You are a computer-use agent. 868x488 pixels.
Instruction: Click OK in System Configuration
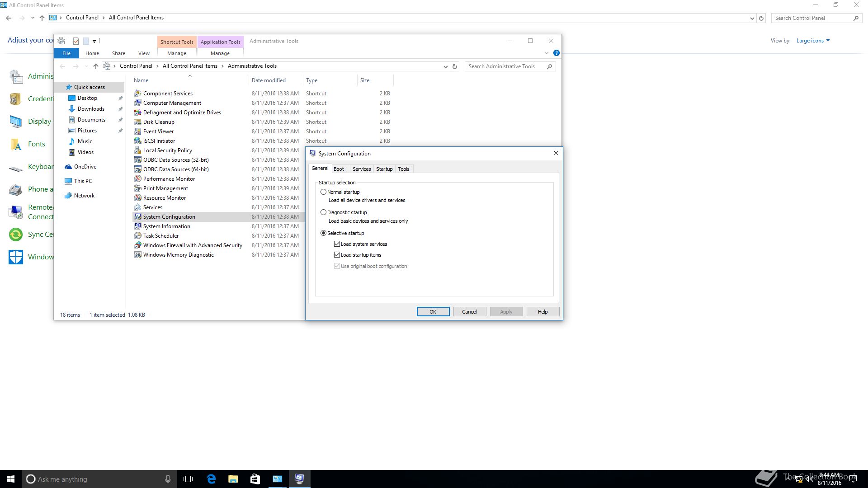tap(433, 312)
